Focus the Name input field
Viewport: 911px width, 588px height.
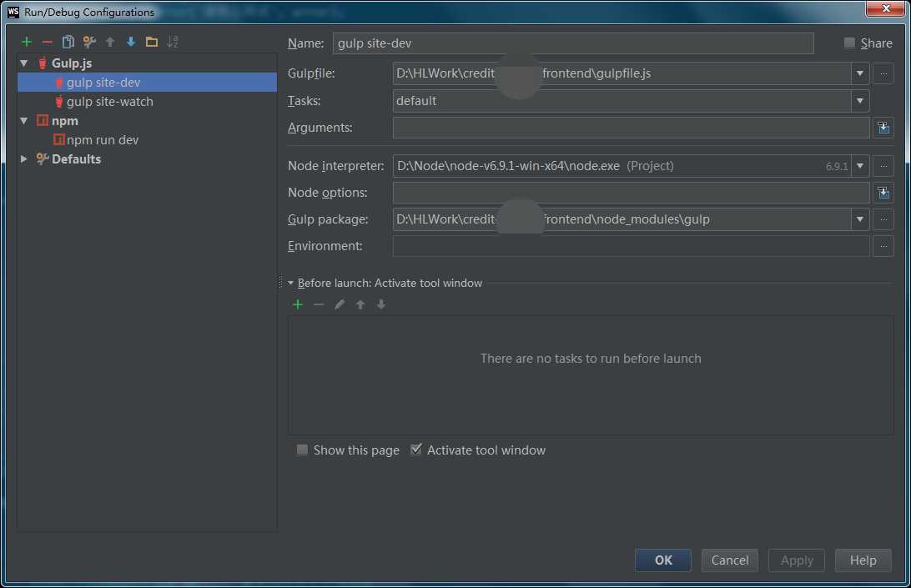coord(573,43)
